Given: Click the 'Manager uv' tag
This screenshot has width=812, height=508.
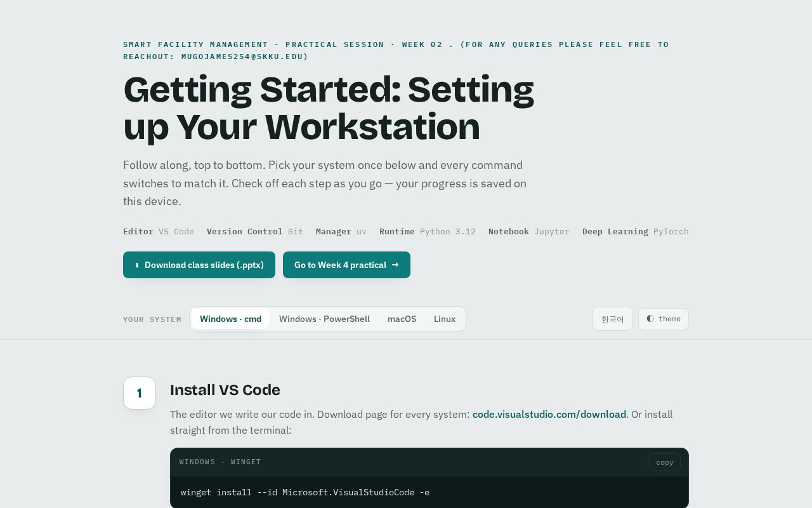Looking at the screenshot, I should pos(341,231).
